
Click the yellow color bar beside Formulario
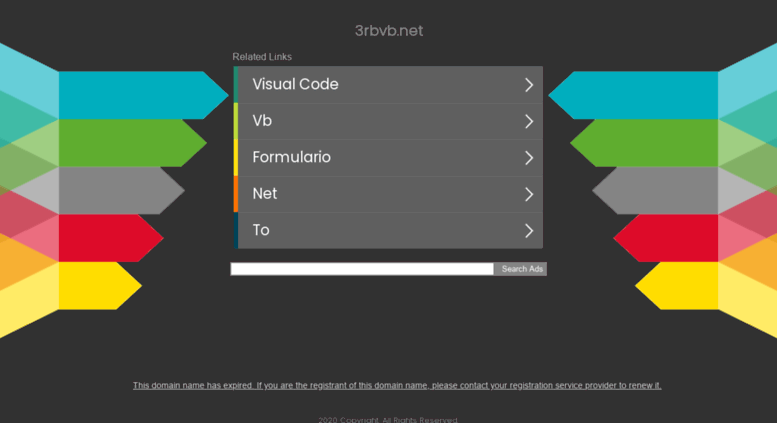pos(236,158)
